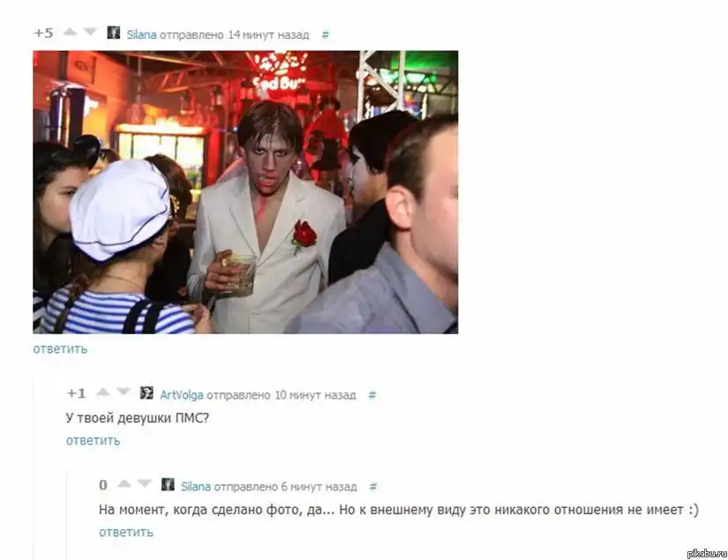The image size is (728, 560).
Task: Open Silana's profile from the top comment
Action: [141, 34]
